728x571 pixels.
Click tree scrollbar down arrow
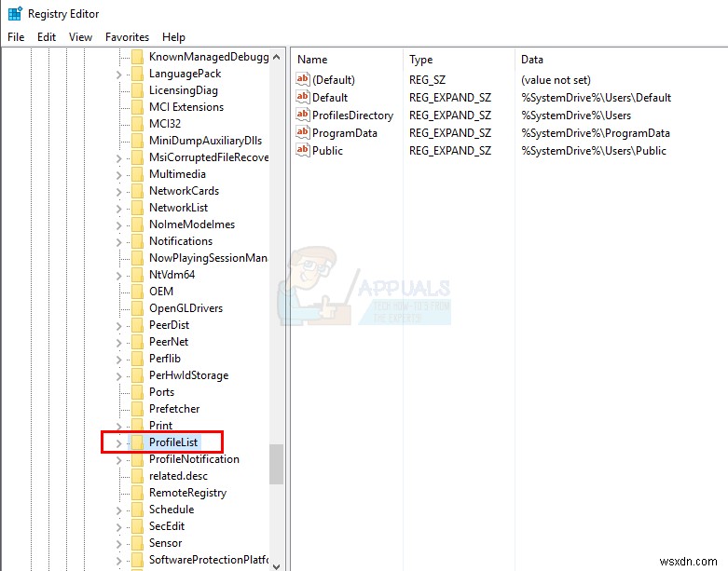[x=276, y=566]
